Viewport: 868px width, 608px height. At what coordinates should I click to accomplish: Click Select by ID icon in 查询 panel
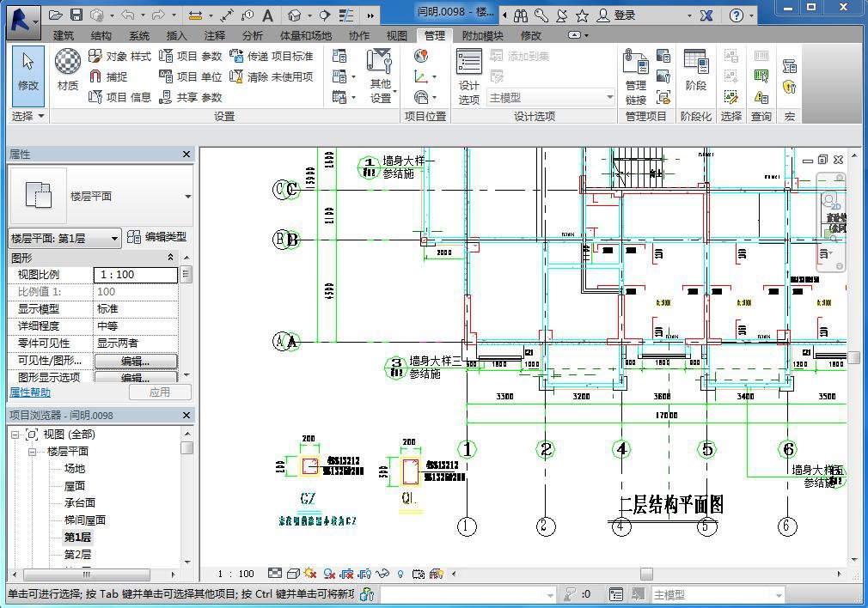pyautogui.click(x=761, y=77)
